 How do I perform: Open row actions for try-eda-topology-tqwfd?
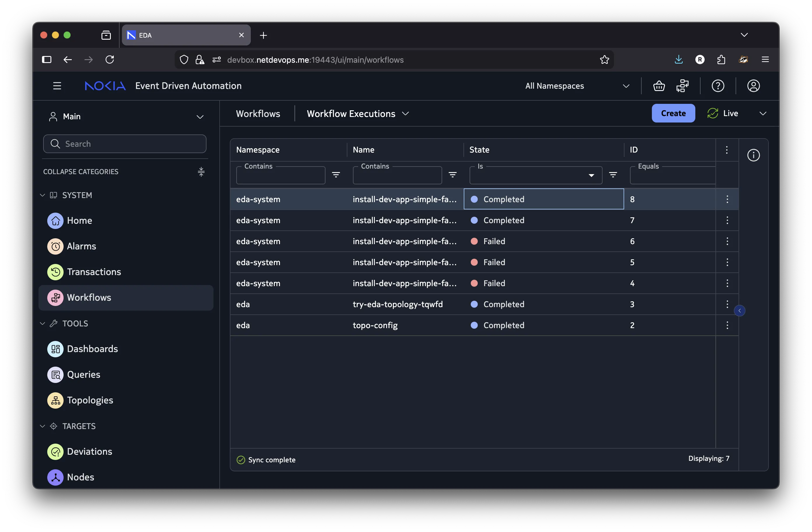(x=727, y=304)
